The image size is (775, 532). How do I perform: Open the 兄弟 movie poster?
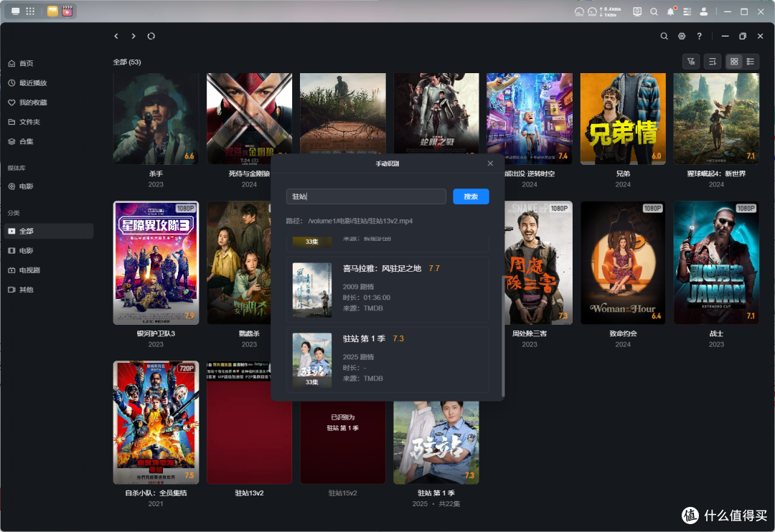[623, 118]
